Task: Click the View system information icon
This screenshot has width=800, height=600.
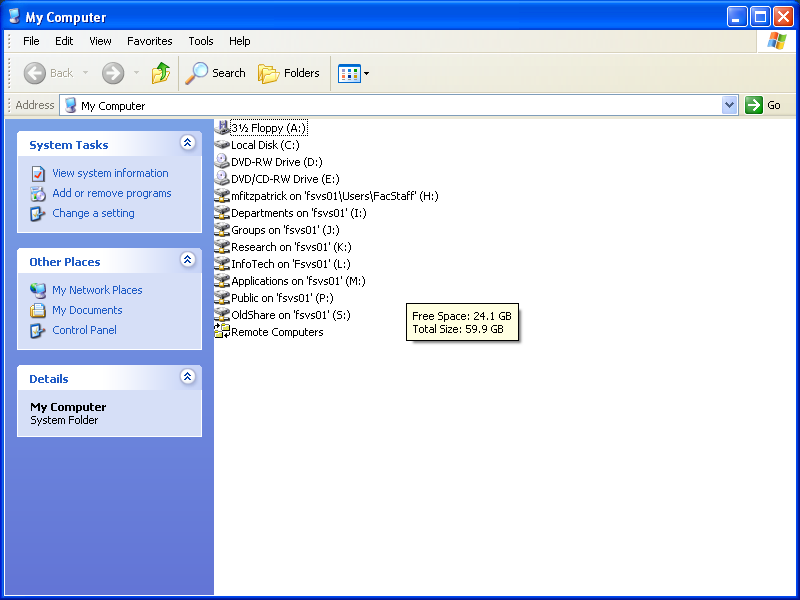Action: pos(38,173)
